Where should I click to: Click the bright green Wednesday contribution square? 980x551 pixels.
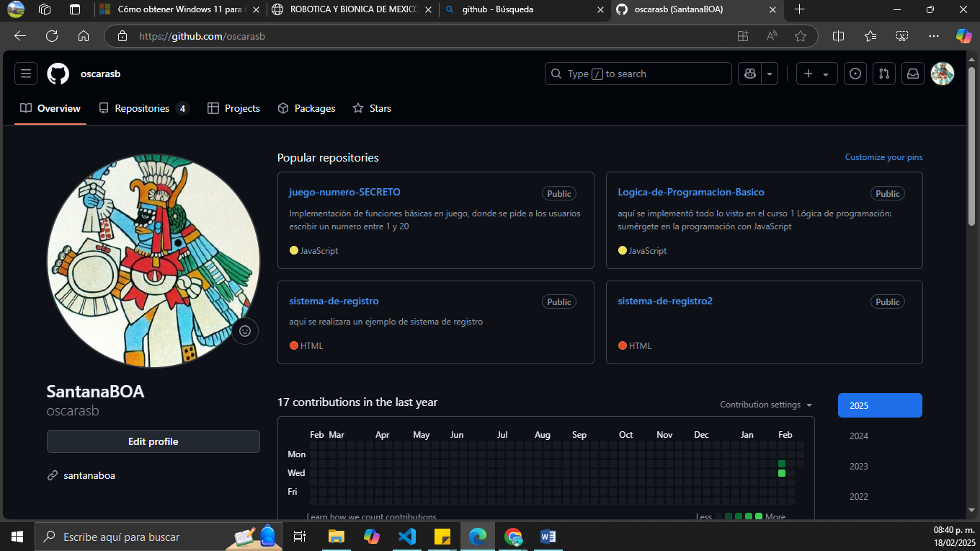click(x=782, y=473)
